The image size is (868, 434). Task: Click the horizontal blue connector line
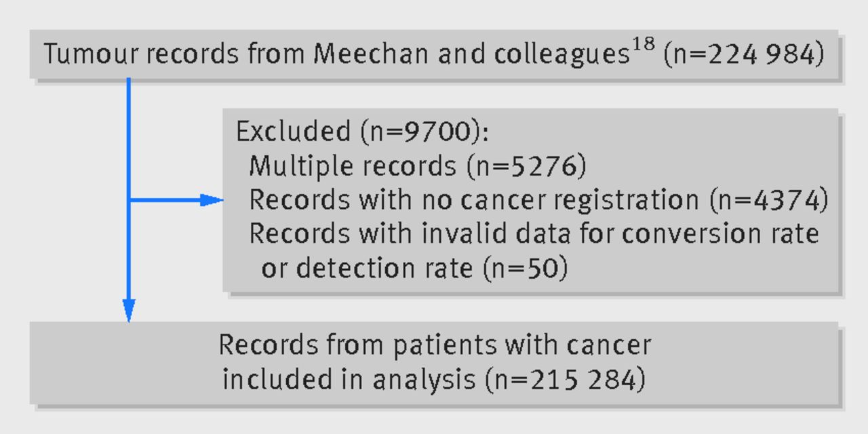coord(165,200)
